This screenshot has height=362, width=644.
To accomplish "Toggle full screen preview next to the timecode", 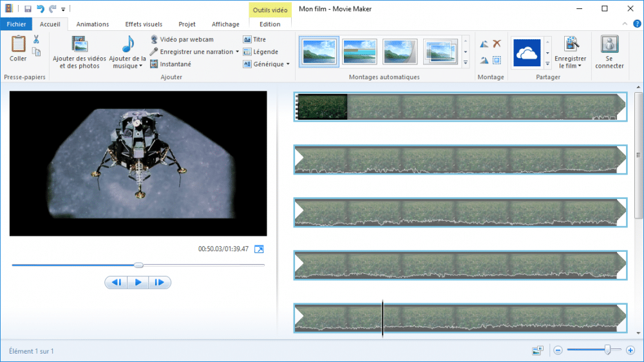I will click(259, 249).
